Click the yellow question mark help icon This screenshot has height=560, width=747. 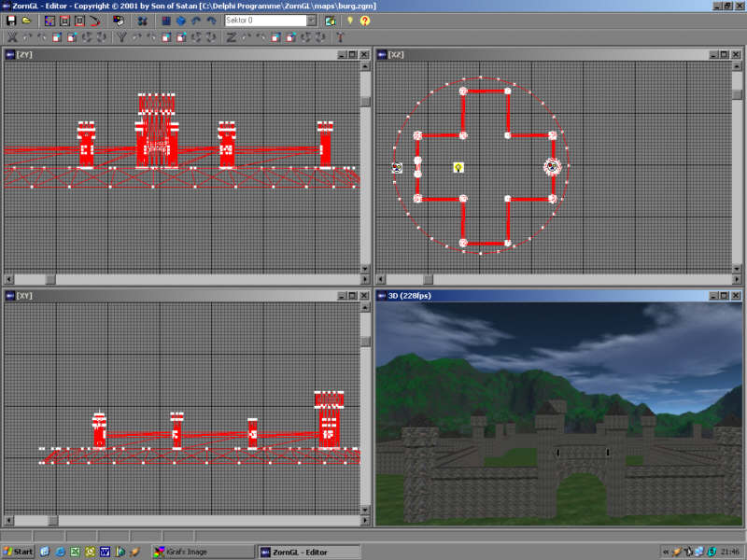[x=365, y=20]
